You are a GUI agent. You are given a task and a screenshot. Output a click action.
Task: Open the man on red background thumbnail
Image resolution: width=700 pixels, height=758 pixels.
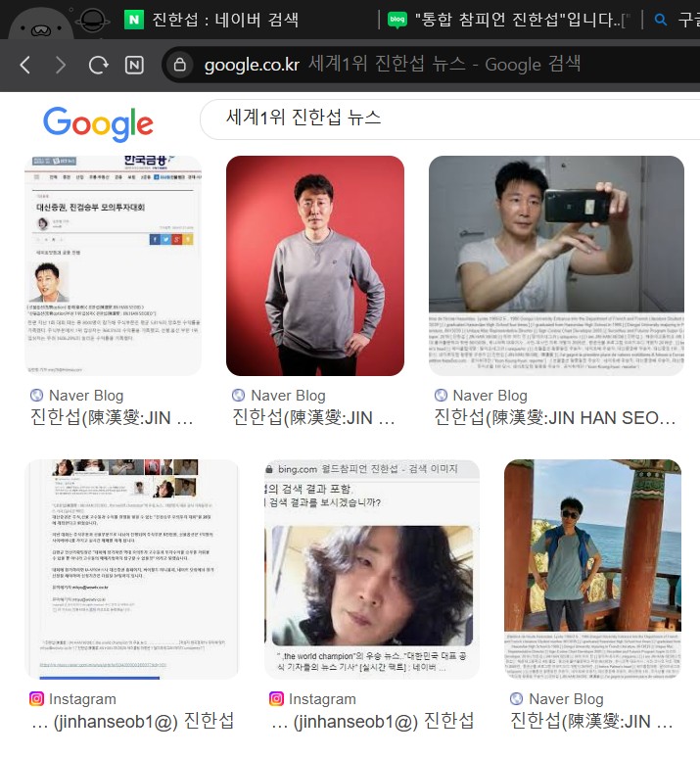click(315, 265)
